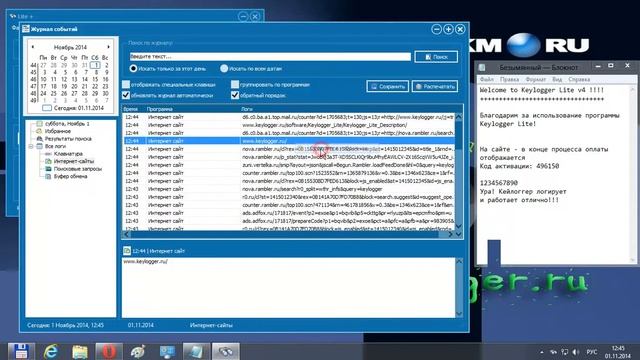Click scroll up arrow in details pane
The image size is (640, 360).
pos(459,261)
